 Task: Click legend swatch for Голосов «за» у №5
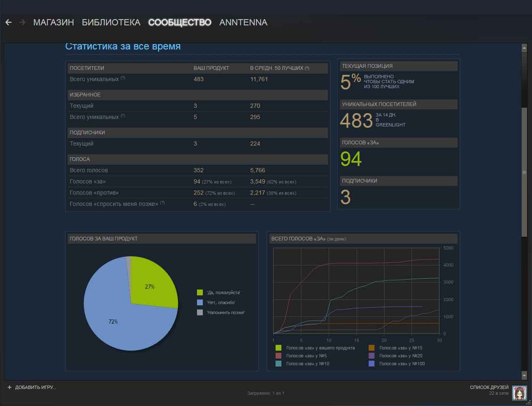point(278,356)
